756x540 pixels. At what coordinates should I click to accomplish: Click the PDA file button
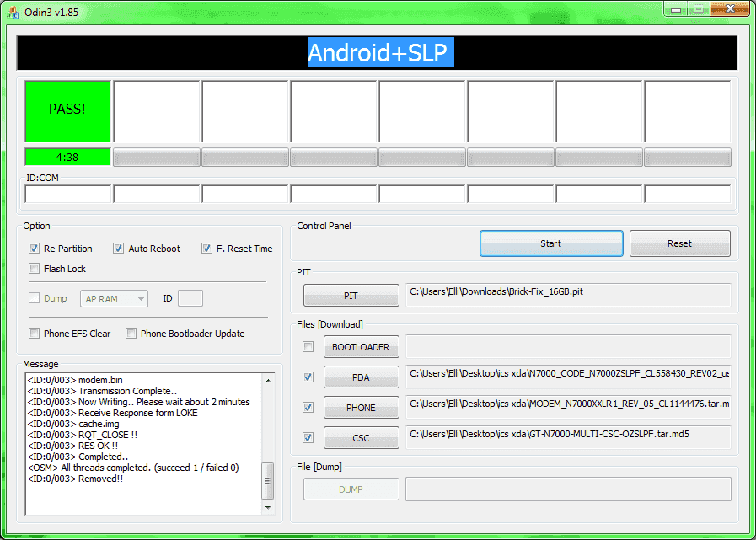[x=361, y=377]
